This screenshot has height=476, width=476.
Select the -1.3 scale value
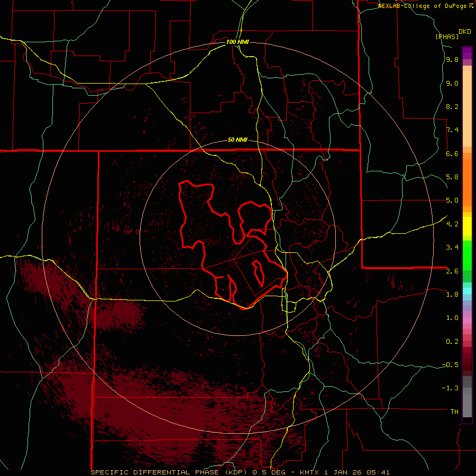(x=450, y=388)
